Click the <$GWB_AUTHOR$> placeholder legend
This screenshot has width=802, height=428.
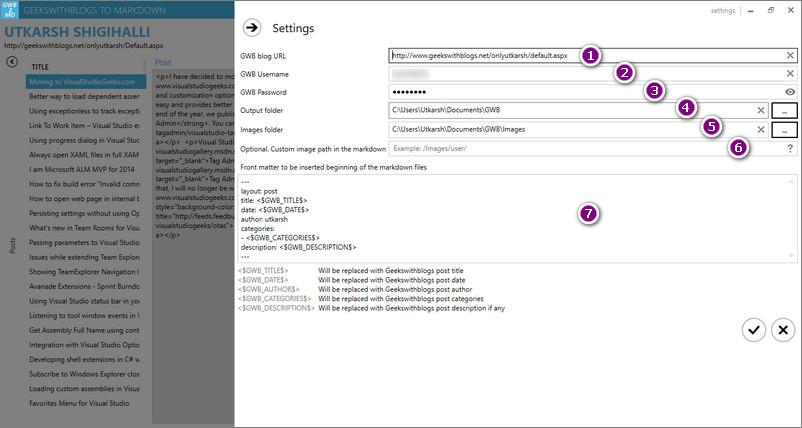(269, 289)
